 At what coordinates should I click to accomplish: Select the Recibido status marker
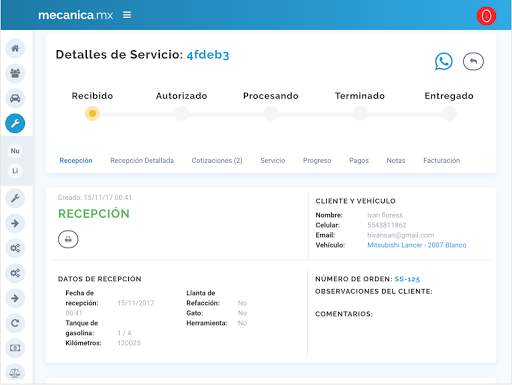92,114
